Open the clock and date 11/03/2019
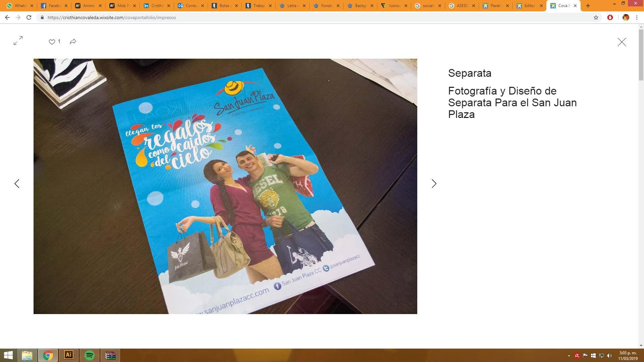Viewport: 644px width, 362px height. coord(628,356)
